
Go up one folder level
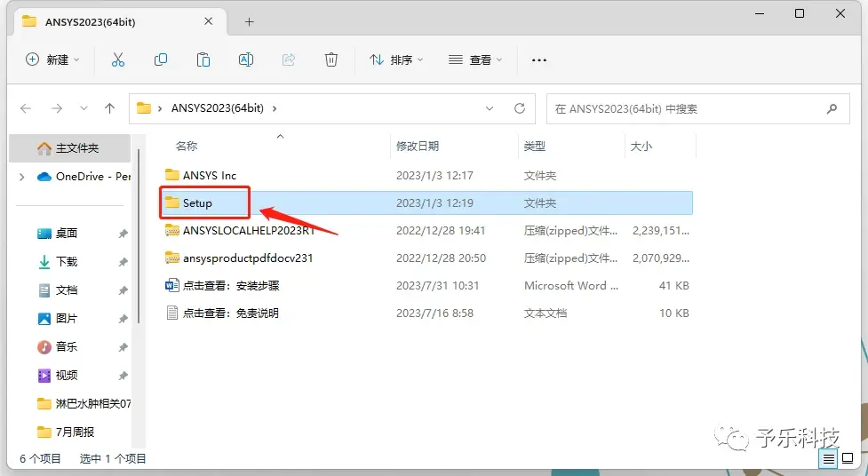[109, 108]
